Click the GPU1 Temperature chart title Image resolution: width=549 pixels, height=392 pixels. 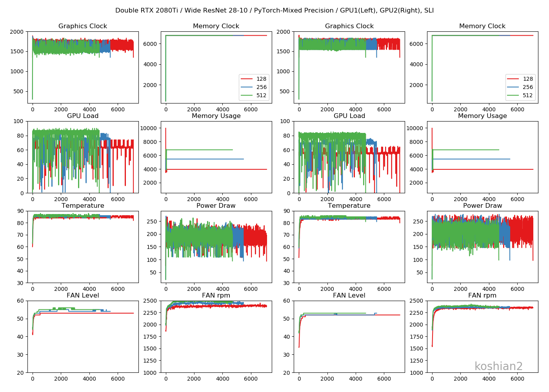(83, 206)
